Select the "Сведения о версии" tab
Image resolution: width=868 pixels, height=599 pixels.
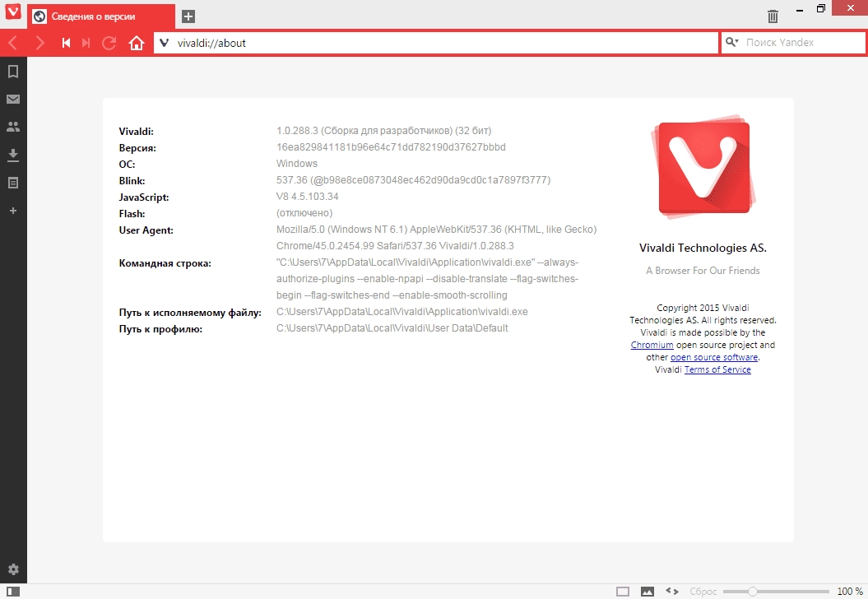(x=100, y=16)
